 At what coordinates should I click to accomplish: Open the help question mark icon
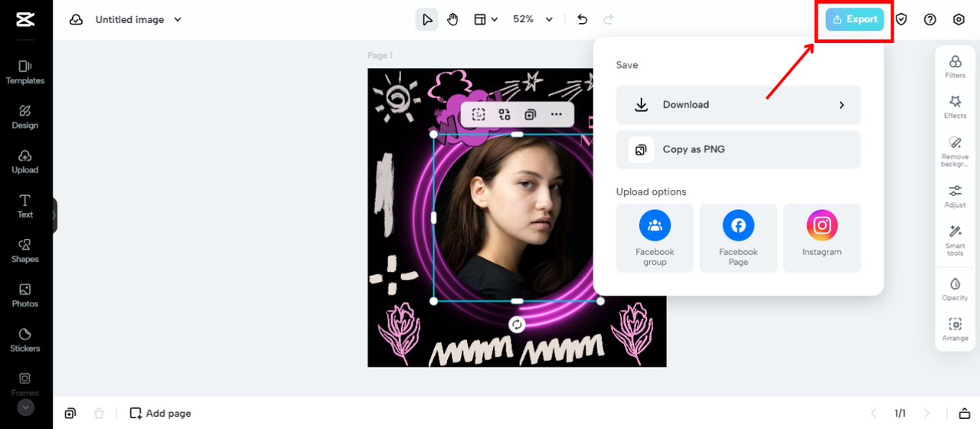[930, 20]
